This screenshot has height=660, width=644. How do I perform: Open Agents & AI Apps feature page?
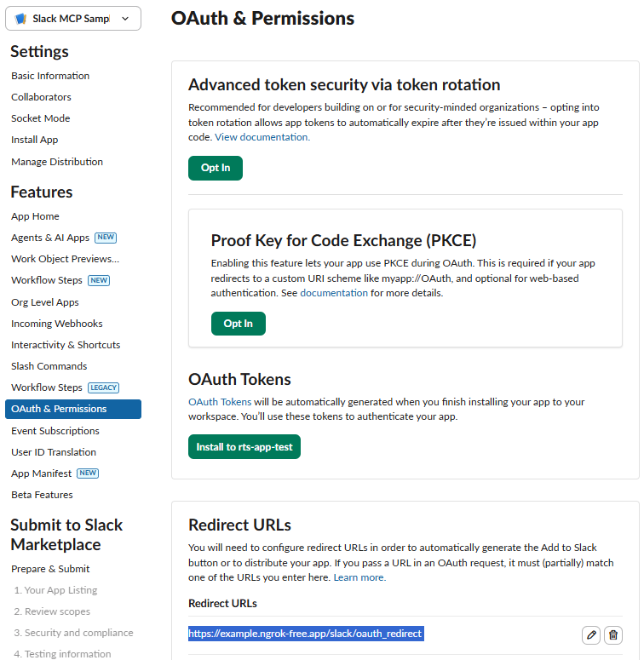(x=50, y=238)
